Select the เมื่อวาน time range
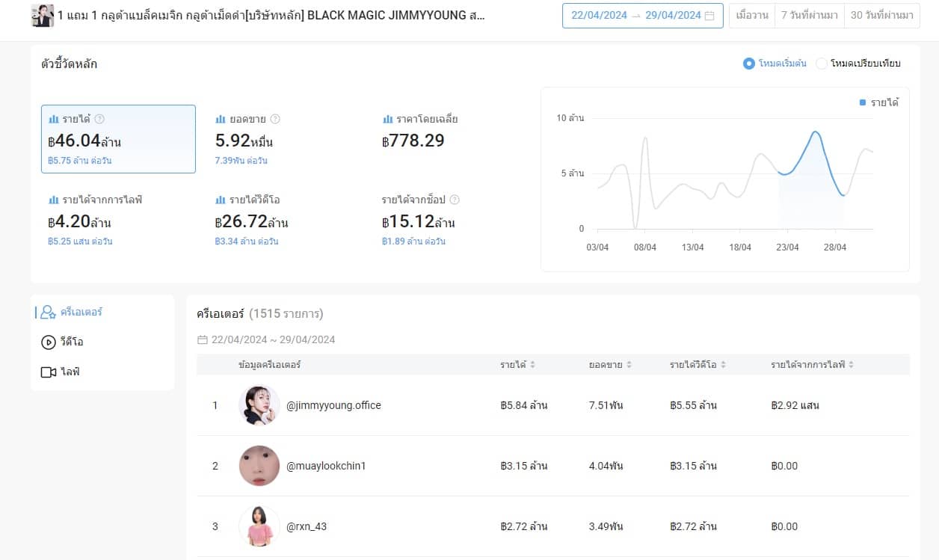Image resolution: width=939 pixels, height=560 pixels. click(x=751, y=16)
